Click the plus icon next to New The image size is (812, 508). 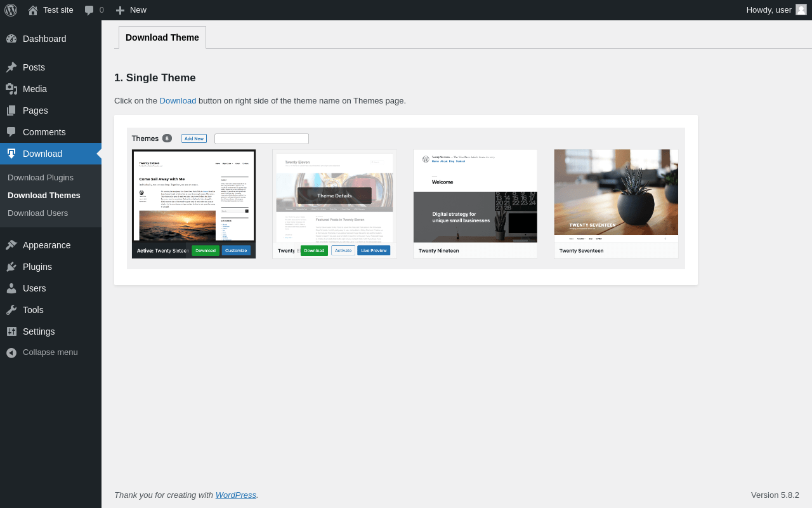(x=120, y=10)
